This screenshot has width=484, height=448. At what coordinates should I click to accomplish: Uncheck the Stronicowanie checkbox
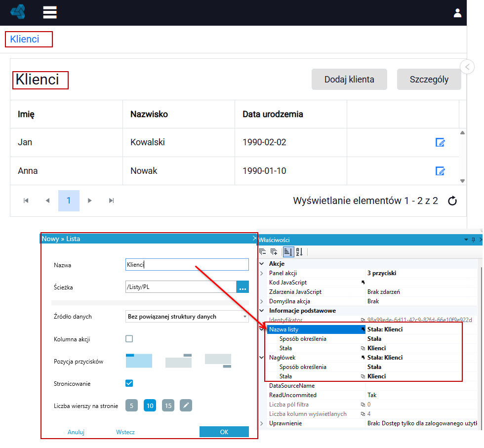click(129, 383)
